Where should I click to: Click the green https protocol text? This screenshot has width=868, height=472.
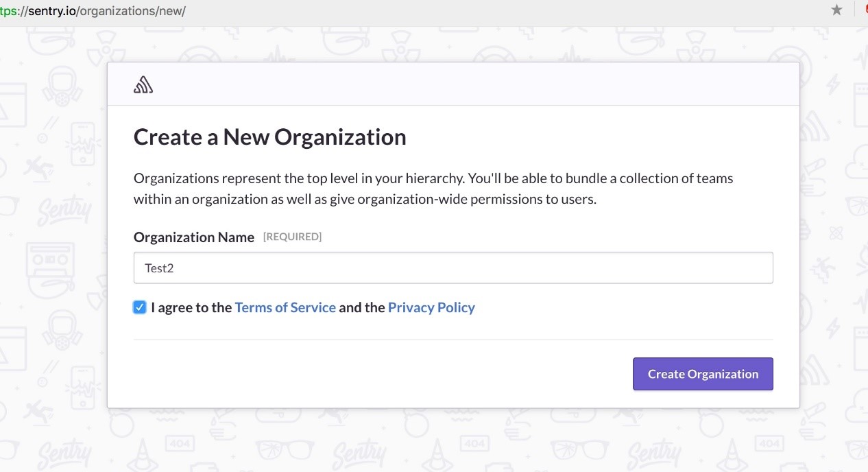tap(10, 11)
